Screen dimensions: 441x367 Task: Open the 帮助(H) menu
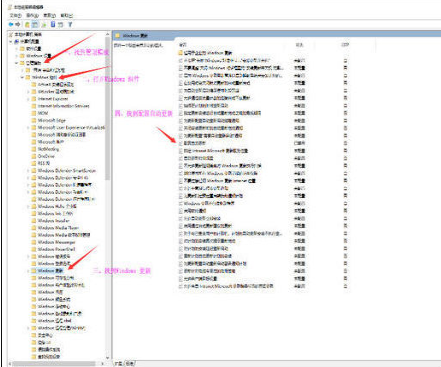point(67,15)
